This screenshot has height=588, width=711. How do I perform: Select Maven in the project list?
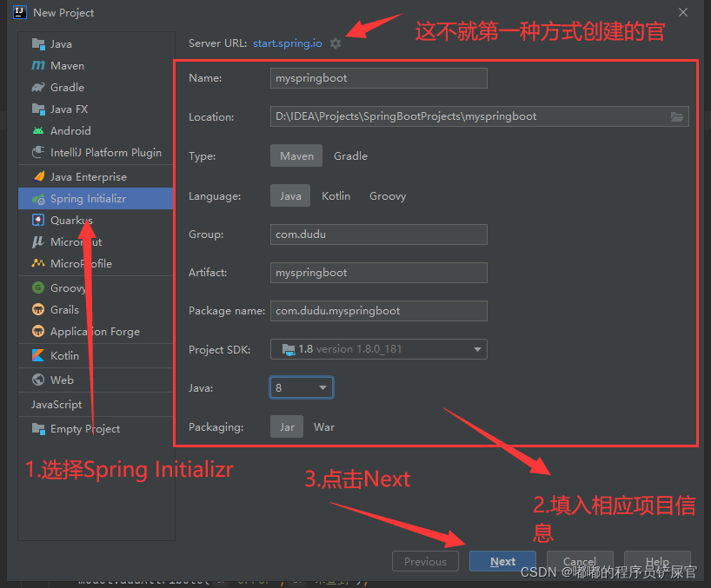(96, 66)
